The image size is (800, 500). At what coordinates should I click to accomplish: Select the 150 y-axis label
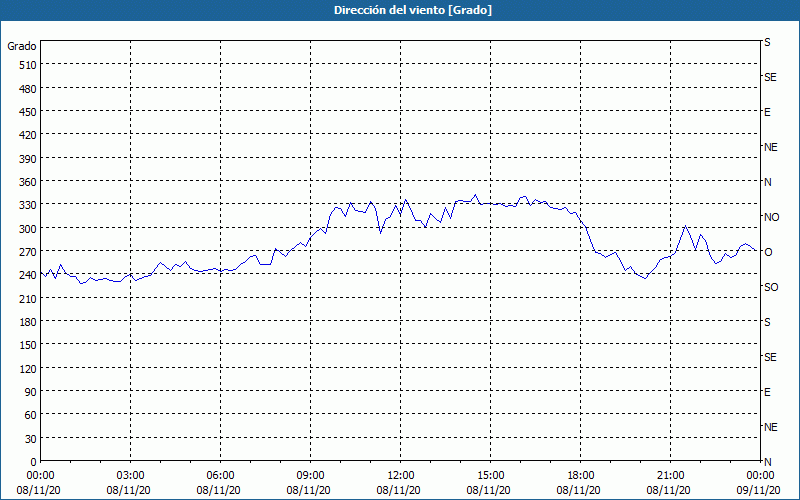pos(28,345)
